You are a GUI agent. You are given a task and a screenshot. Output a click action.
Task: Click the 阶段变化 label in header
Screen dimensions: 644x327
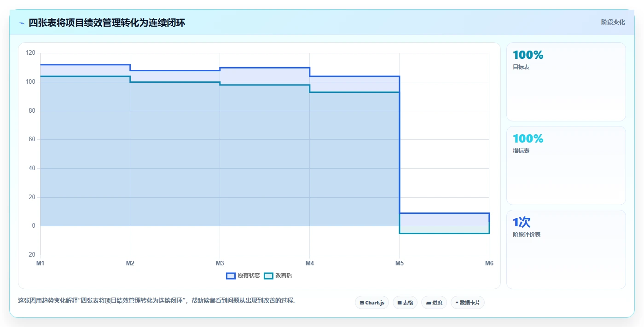613,22
